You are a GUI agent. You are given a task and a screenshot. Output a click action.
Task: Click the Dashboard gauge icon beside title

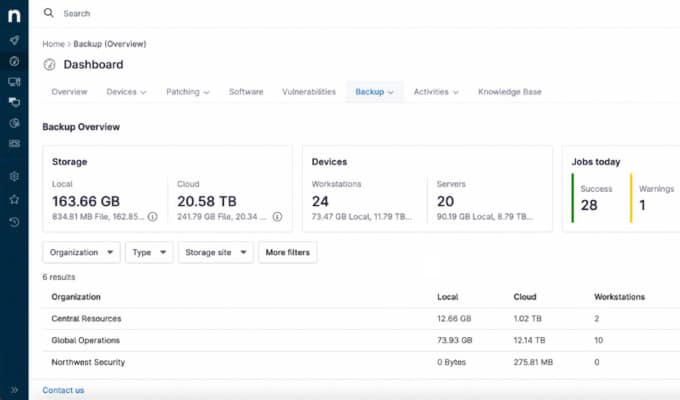point(49,65)
